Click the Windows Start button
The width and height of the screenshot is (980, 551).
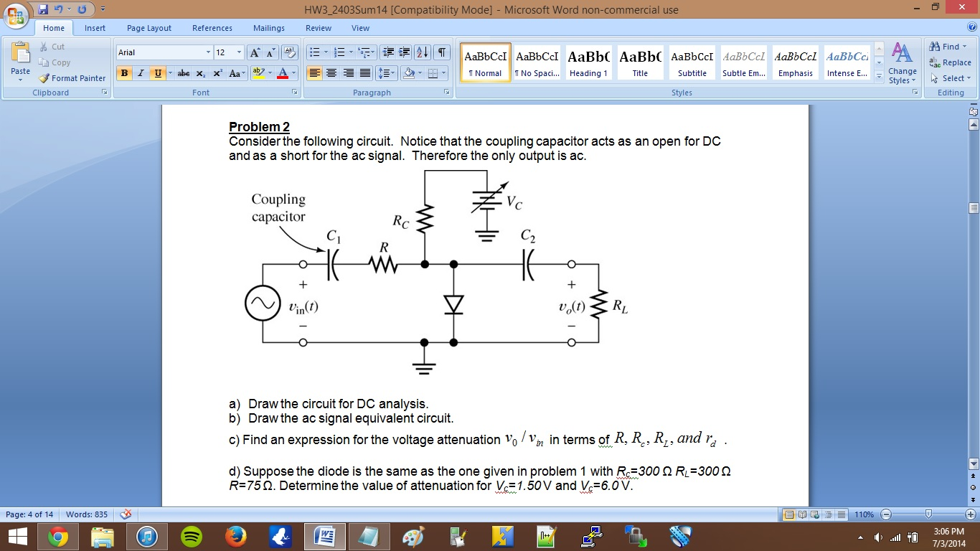pyautogui.click(x=17, y=537)
